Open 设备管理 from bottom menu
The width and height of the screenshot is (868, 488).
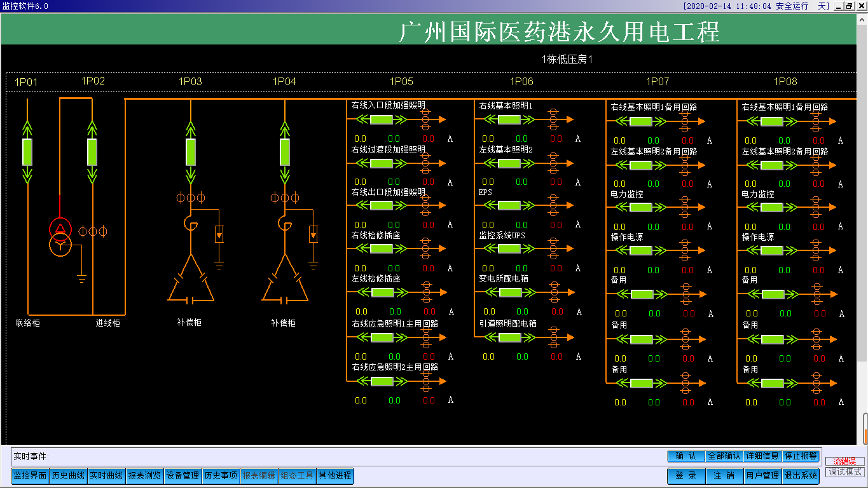(183, 475)
